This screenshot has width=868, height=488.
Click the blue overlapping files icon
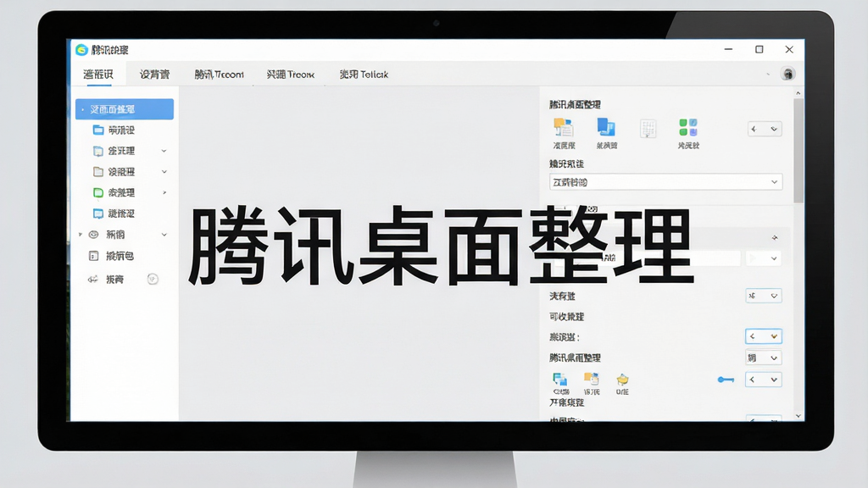click(x=606, y=127)
